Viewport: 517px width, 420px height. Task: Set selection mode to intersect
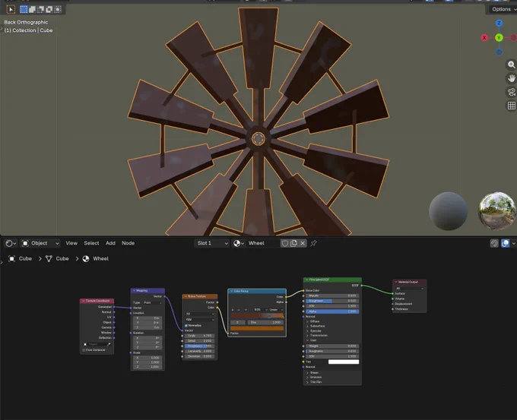click(x=58, y=9)
